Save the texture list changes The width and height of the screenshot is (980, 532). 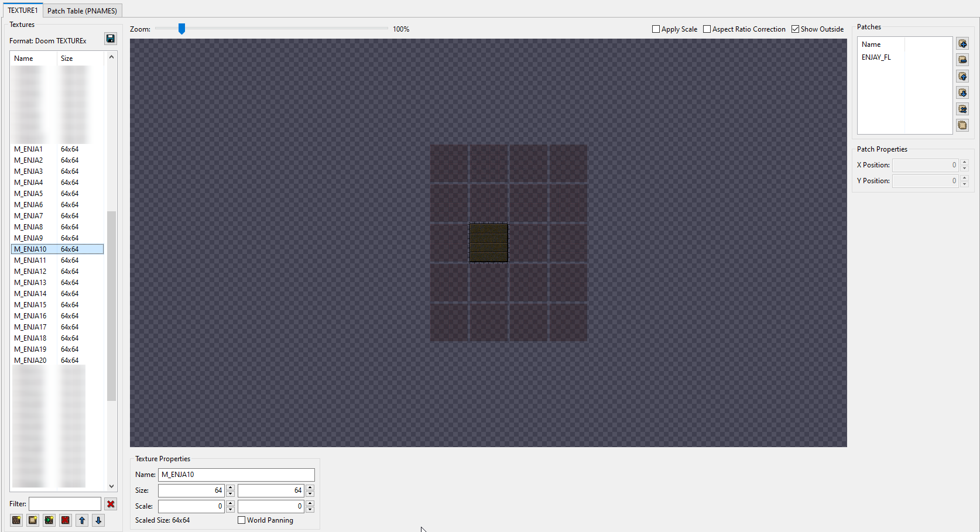coord(110,39)
